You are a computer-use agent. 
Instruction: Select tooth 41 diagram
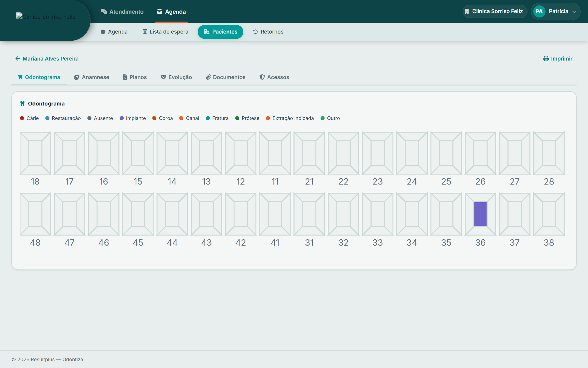coord(275,214)
